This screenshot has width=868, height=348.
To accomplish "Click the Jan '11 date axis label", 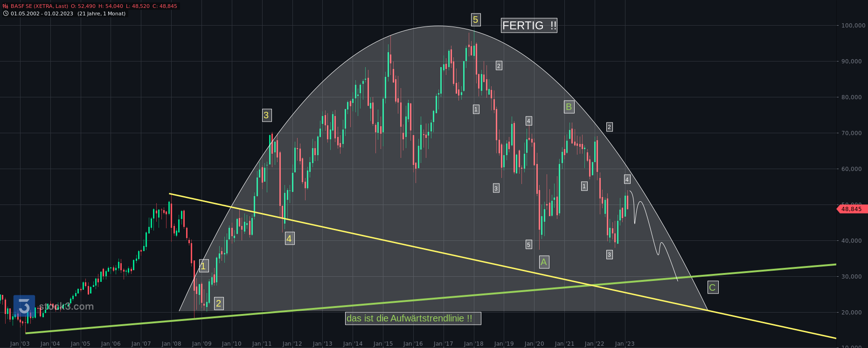I will [x=262, y=344].
